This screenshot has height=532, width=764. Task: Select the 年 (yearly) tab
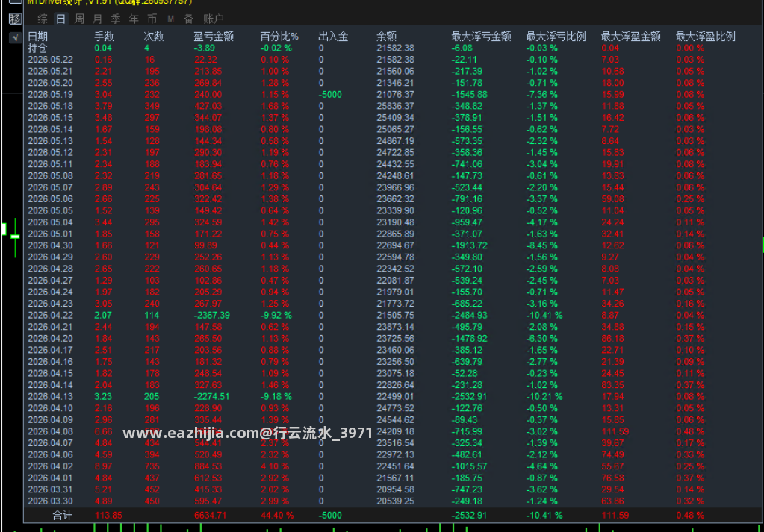(x=134, y=19)
